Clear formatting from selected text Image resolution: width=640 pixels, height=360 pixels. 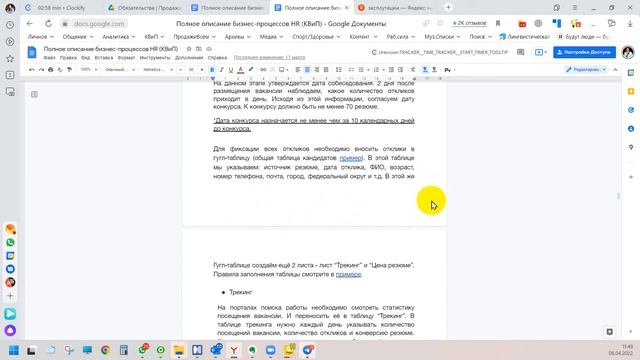pyautogui.click(x=413, y=70)
